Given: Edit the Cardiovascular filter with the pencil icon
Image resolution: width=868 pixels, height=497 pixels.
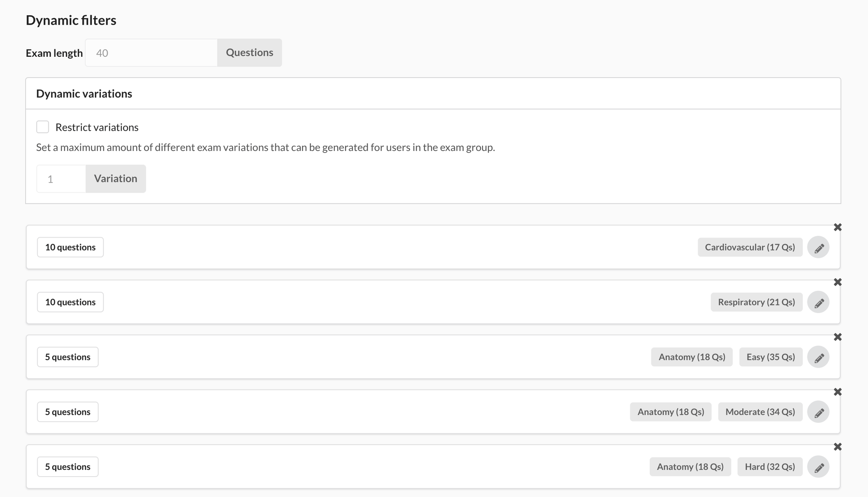Looking at the screenshot, I should [818, 247].
